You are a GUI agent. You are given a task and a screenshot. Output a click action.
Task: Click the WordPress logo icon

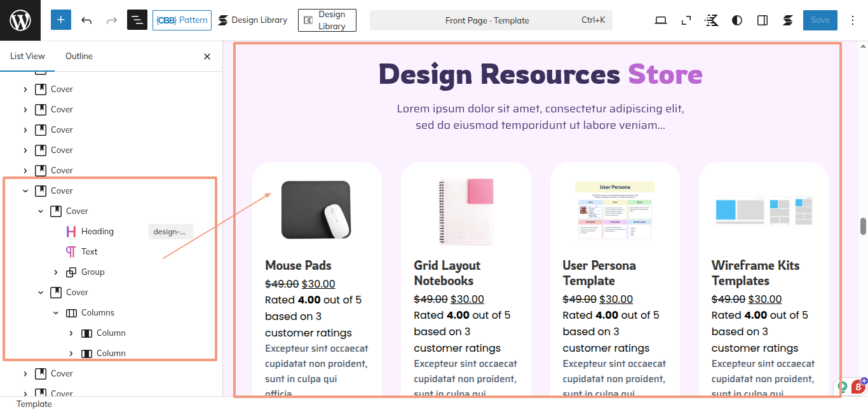pos(20,20)
